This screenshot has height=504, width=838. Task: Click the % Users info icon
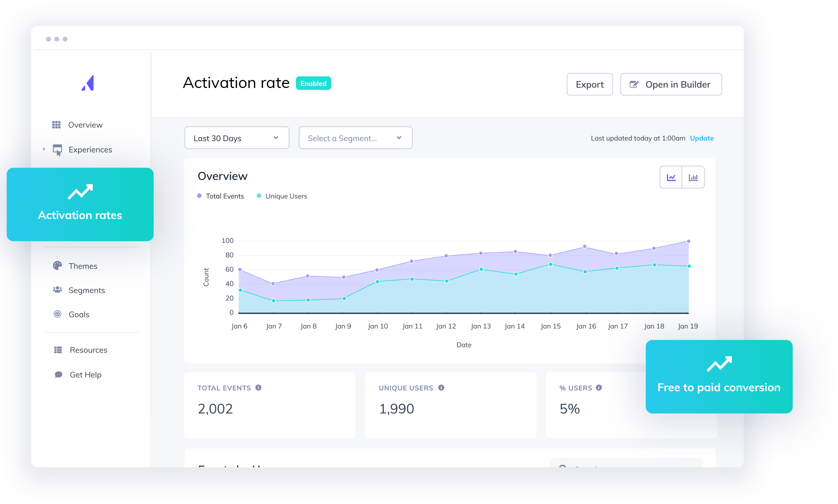click(599, 387)
